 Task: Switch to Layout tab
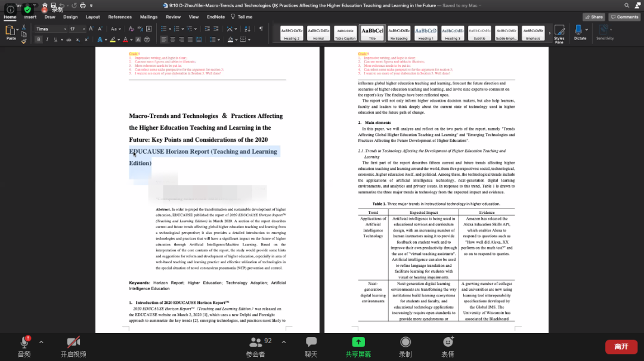click(93, 17)
